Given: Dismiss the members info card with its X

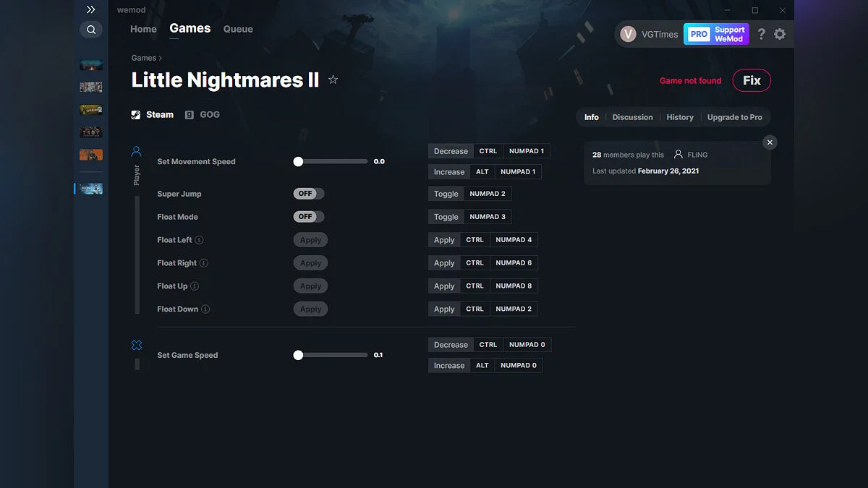Looking at the screenshot, I should 770,142.
